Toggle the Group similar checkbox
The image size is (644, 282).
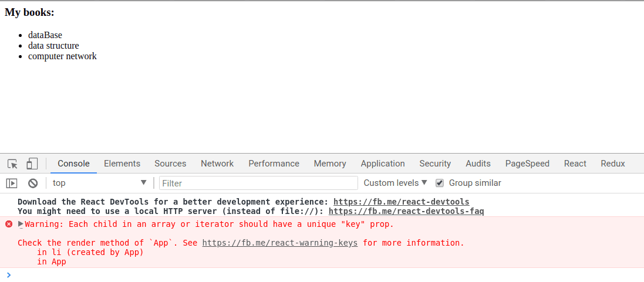click(439, 183)
